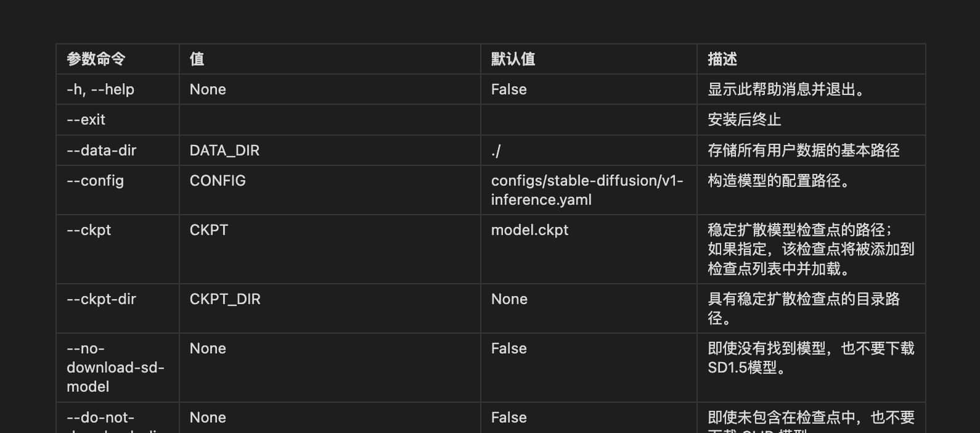Click the 描述 column header
The width and height of the screenshot is (980, 433).
722,59
